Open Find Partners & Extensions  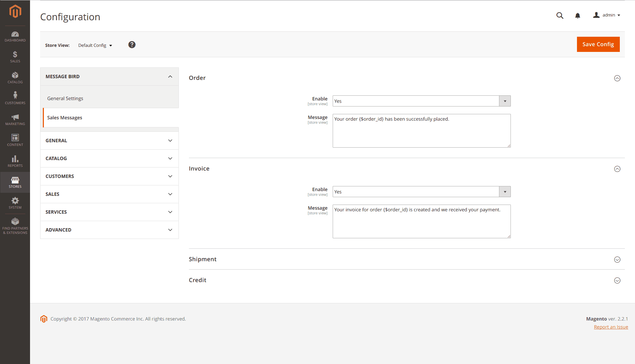(15, 226)
